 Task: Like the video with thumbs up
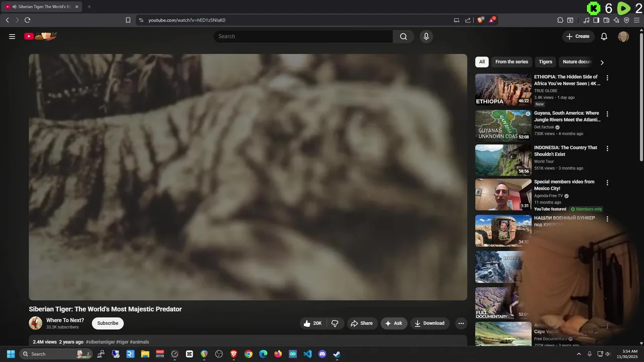312,323
